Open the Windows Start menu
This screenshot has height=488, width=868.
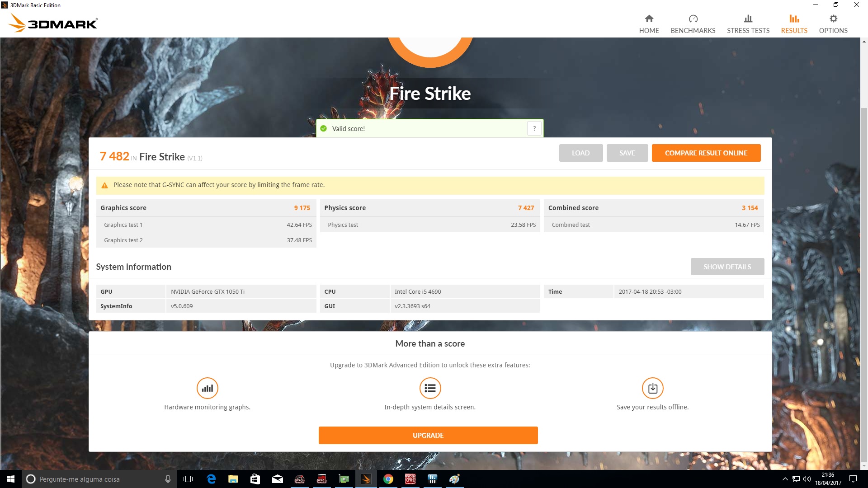pyautogui.click(x=11, y=479)
